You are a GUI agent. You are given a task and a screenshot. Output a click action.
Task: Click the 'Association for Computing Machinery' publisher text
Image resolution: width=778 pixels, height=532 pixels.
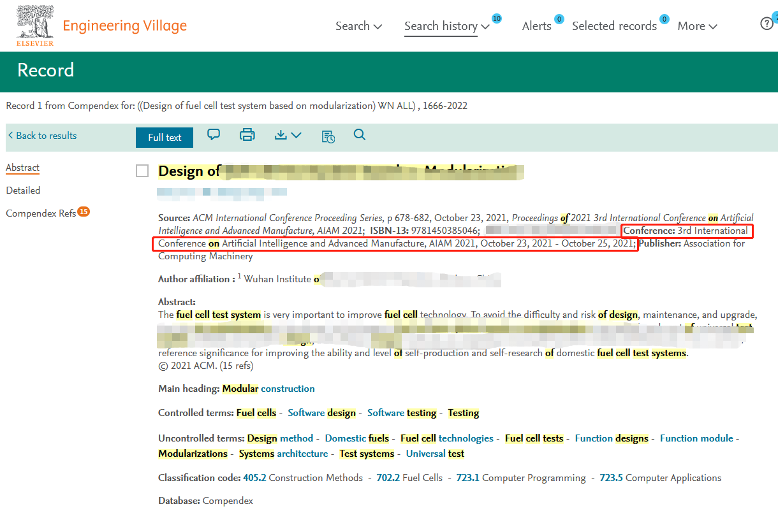(x=451, y=250)
